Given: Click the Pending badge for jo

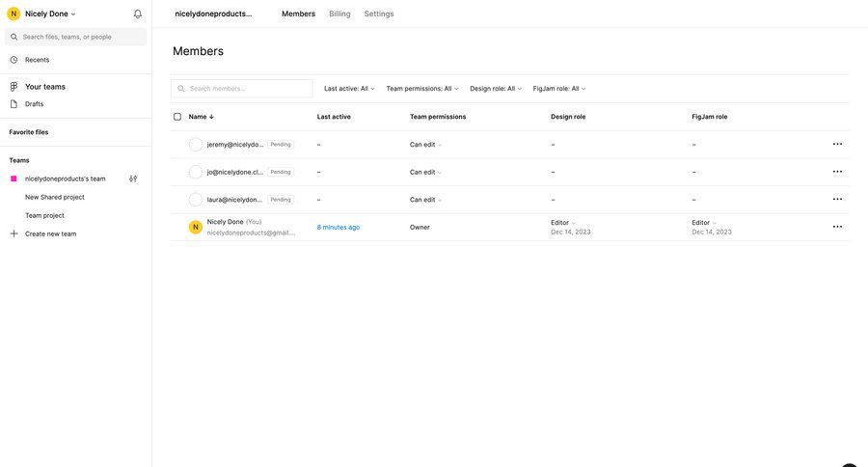Looking at the screenshot, I should (281, 173).
